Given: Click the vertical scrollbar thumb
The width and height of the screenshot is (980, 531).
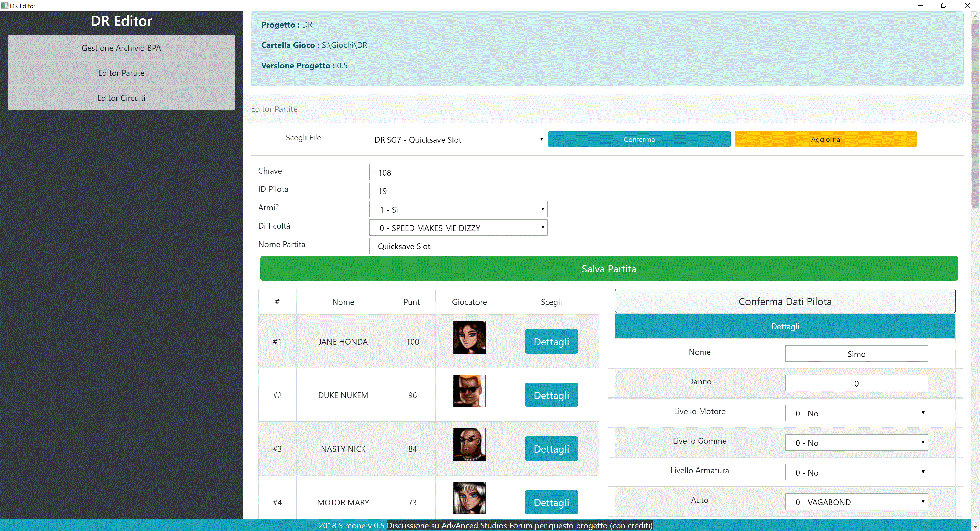Looking at the screenshot, I should (975, 114).
